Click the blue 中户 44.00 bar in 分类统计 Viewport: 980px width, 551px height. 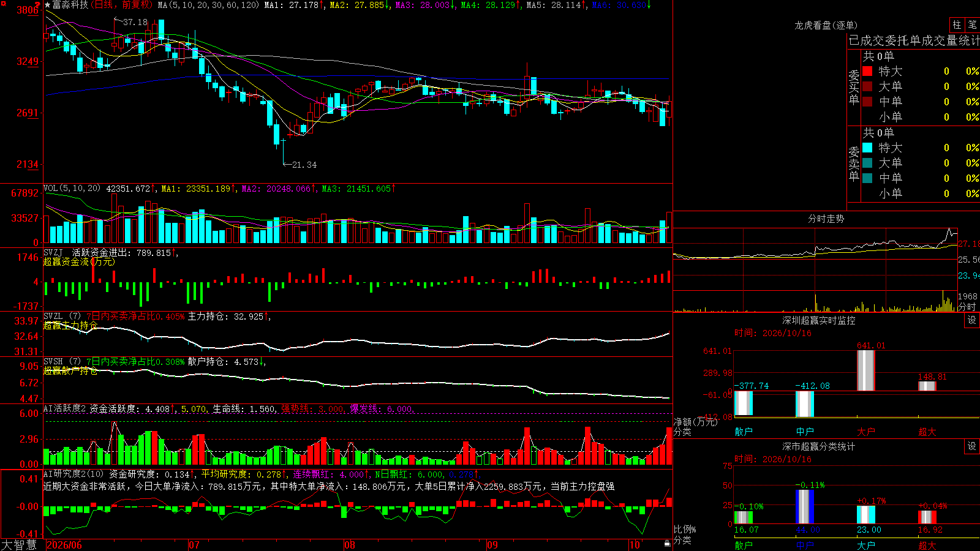805,506
